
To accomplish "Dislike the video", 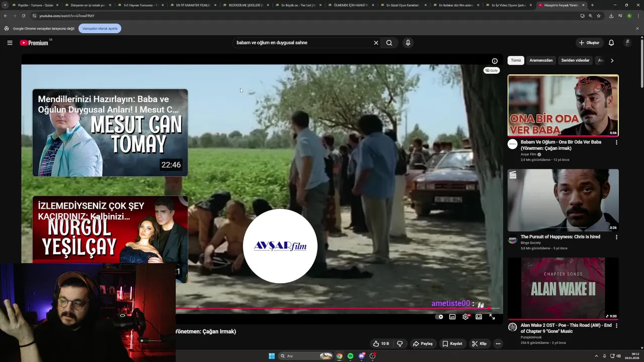I will pos(400,344).
